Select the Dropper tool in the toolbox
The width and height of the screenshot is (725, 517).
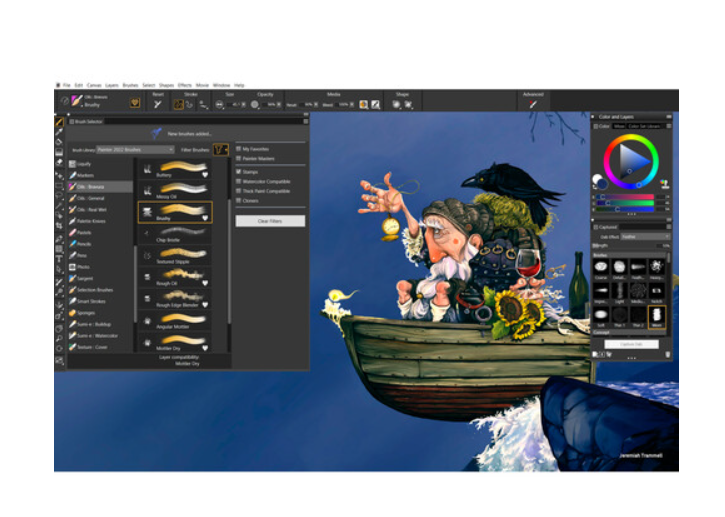tap(60, 132)
